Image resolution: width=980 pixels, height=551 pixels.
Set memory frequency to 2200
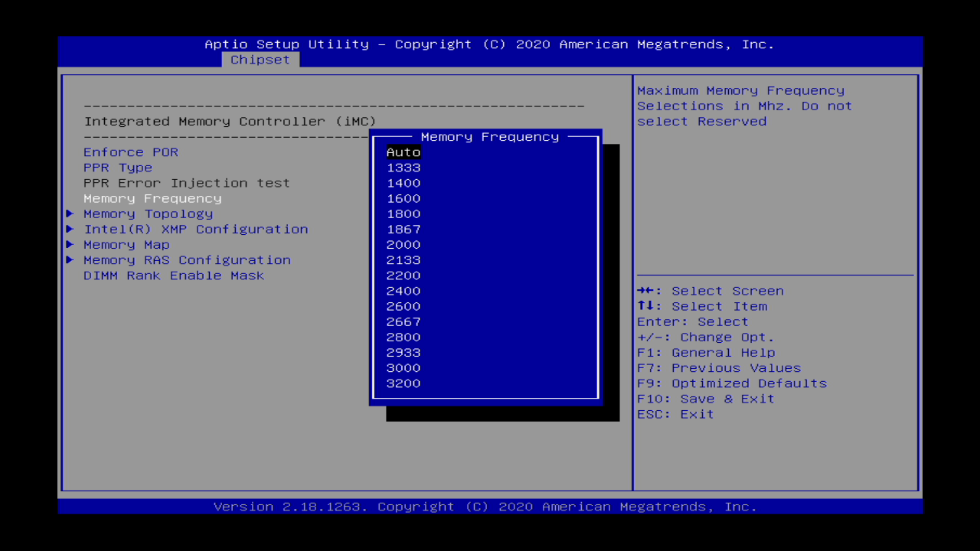pos(403,275)
